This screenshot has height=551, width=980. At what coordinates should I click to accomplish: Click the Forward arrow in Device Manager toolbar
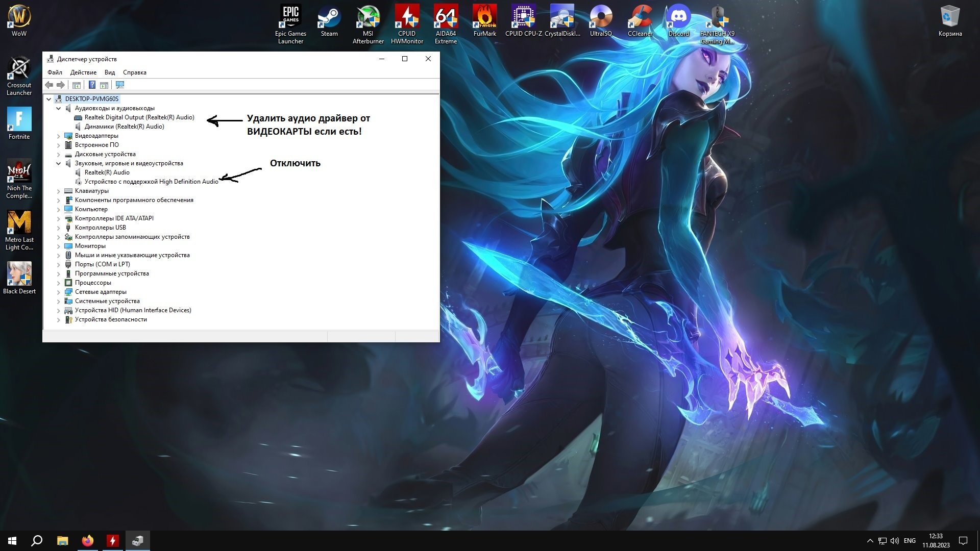tap(61, 85)
